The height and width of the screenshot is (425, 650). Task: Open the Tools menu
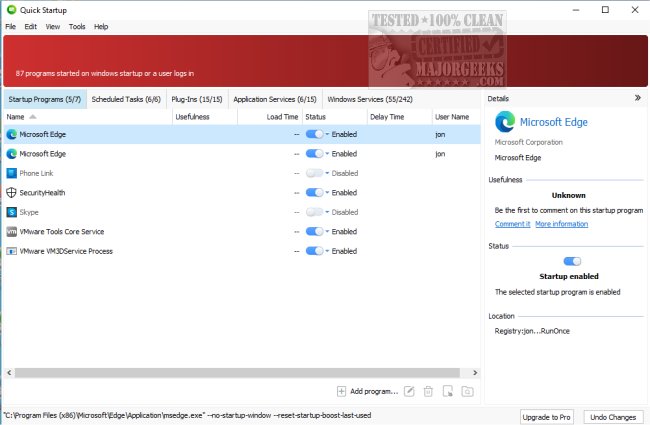tap(77, 26)
